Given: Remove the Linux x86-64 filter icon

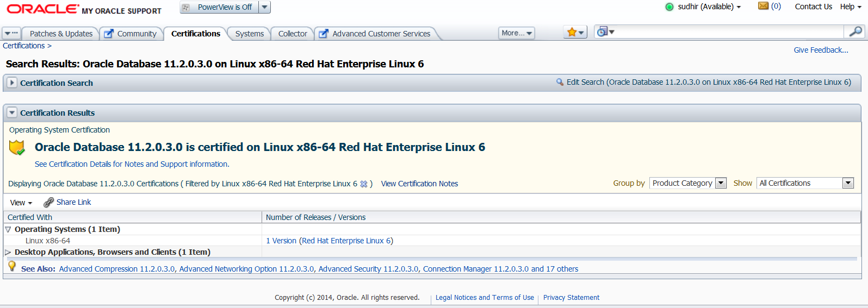Looking at the screenshot, I should pyautogui.click(x=364, y=184).
